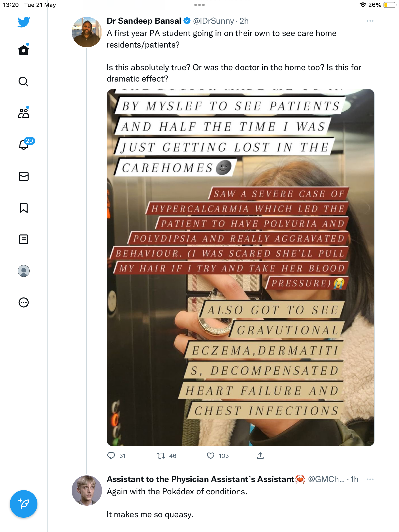Open Dr Sandeep Bansal's profile name link
This screenshot has height=532, width=399.
tap(144, 21)
